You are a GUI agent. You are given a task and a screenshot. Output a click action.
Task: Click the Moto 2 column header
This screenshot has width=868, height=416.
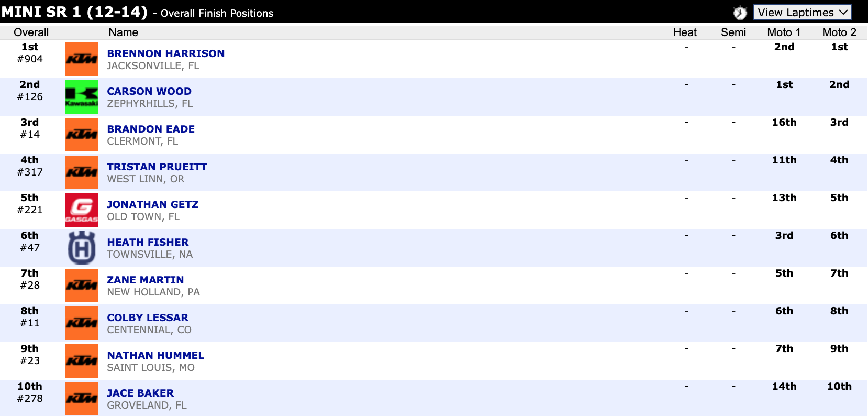[x=839, y=32]
